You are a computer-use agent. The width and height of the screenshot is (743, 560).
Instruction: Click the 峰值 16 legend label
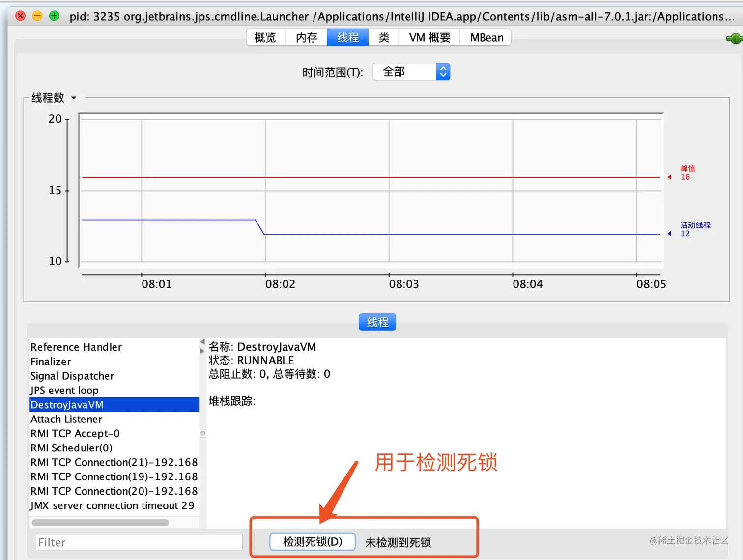687,172
